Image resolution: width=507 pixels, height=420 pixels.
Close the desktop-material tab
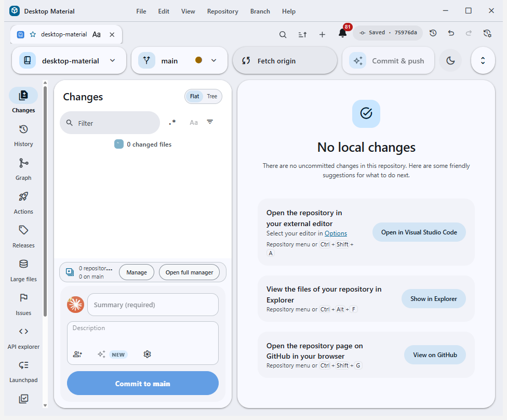(112, 35)
